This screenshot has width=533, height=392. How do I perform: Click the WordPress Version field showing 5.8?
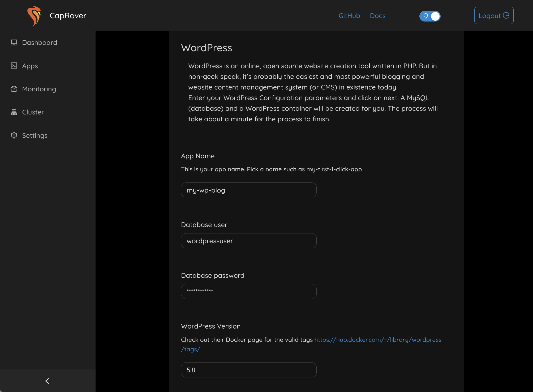point(248,370)
